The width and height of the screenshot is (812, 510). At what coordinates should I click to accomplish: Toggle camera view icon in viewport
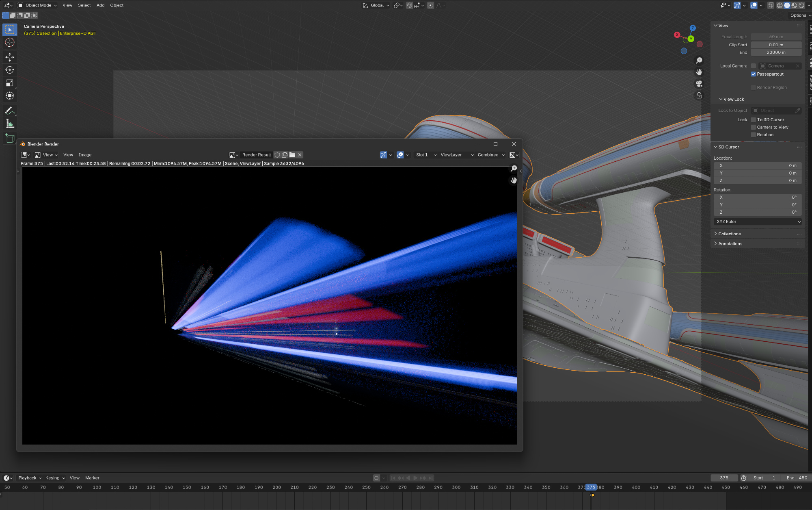point(699,84)
